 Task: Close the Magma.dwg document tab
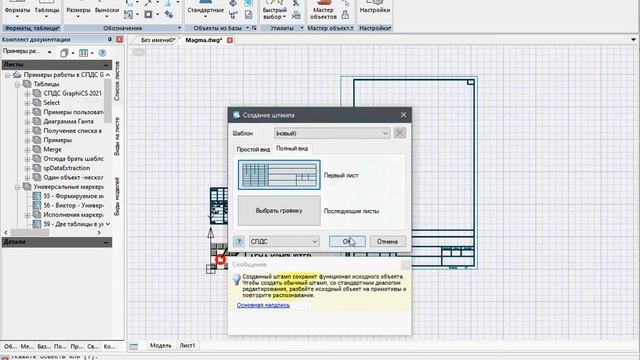pyautogui.click(x=230, y=40)
